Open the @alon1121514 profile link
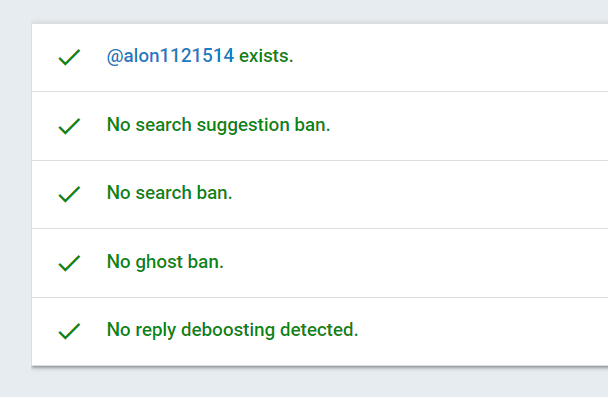The height and width of the screenshot is (397, 608). pos(171,56)
